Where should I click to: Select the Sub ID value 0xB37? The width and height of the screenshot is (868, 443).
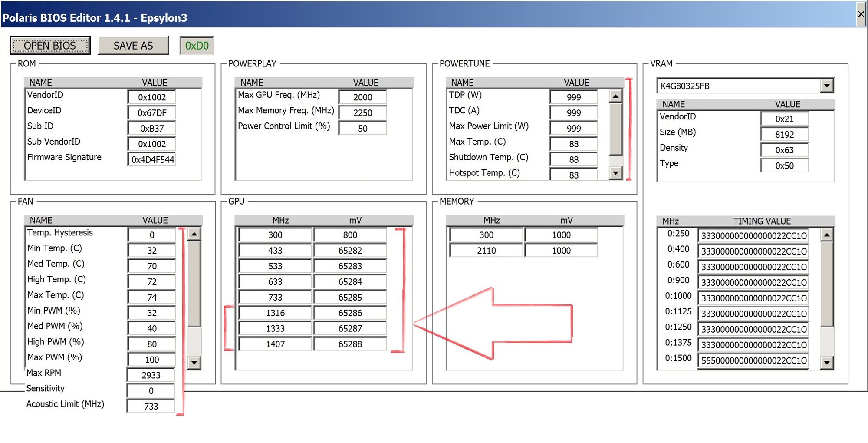click(152, 128)
